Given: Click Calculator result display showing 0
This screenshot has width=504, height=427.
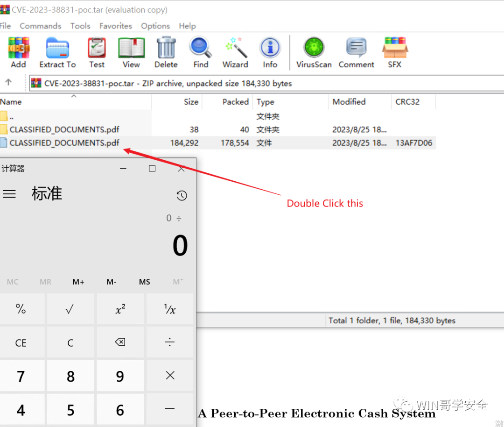Looking at the screenshot, I should (180, 245).
